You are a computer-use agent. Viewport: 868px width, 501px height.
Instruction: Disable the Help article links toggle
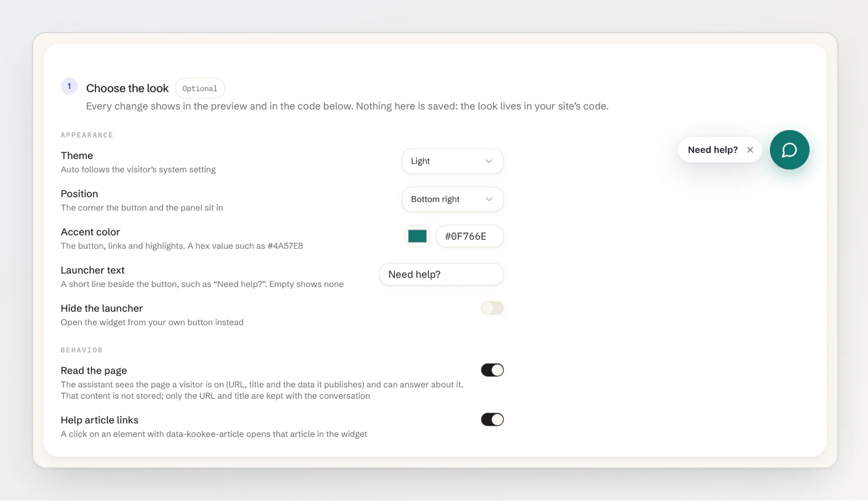click(492, 420)
